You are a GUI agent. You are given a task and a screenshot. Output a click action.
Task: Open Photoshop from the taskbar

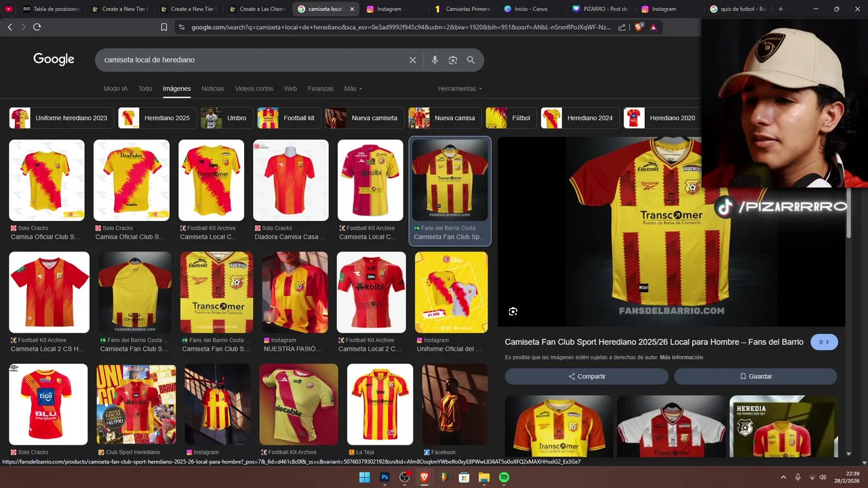click(x=384, y=477)
